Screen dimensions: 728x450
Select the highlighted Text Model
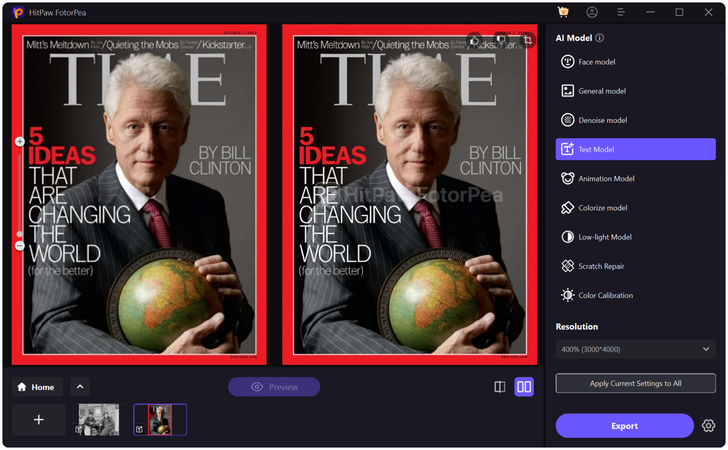click(x=635, y=149)
